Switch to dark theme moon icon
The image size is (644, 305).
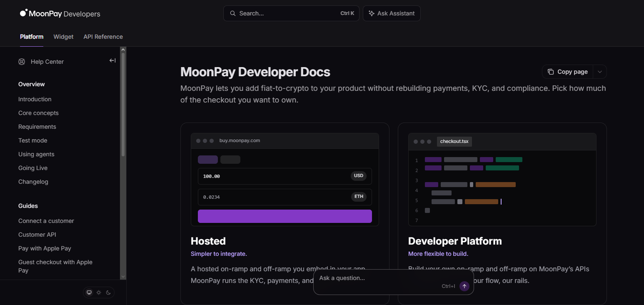click(108, 292)
